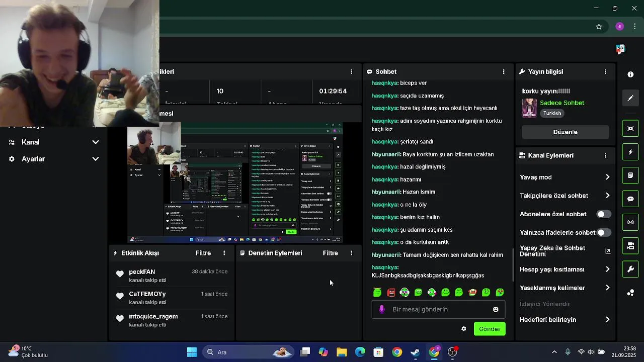Screen dimensions: 644x362
Task: Click the username on the message 'Hazan ismim'
Action: click(x=386, y=192)
